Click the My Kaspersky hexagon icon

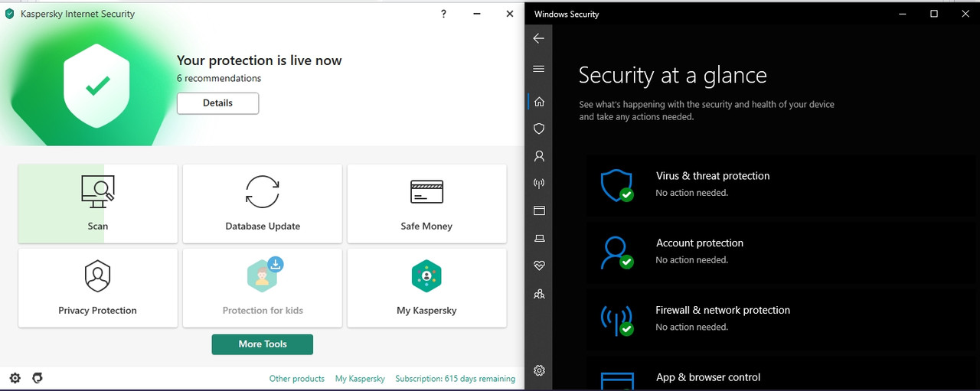(426, 276)
